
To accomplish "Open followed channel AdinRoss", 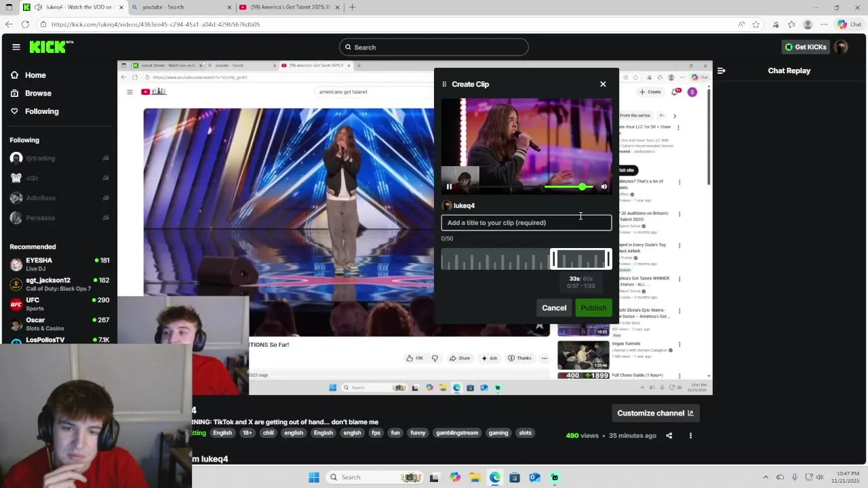I will (58, 198).
